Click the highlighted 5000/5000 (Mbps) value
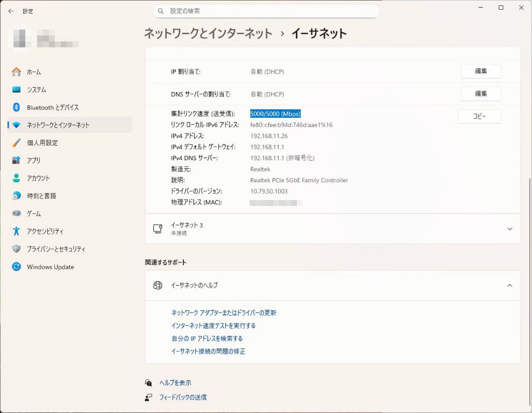Image resolution: width=532 pixels, height=413 pixels. click(x=275, y=114)
